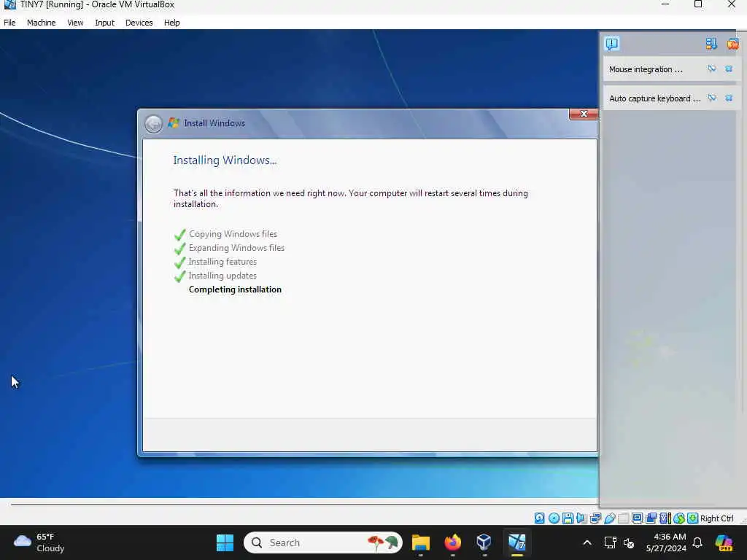Click the Windows flag icon in installer title
The width and height of the screenshot is (747, 560).
tap(174, 122)
